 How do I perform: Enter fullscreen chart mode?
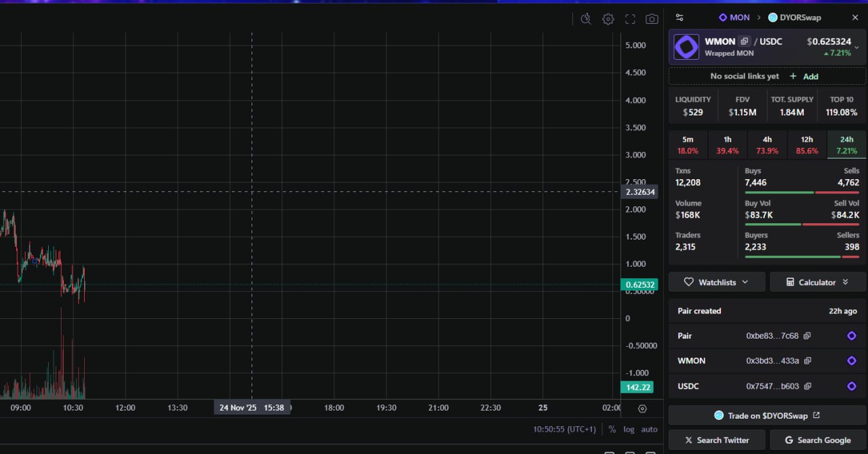630,19
